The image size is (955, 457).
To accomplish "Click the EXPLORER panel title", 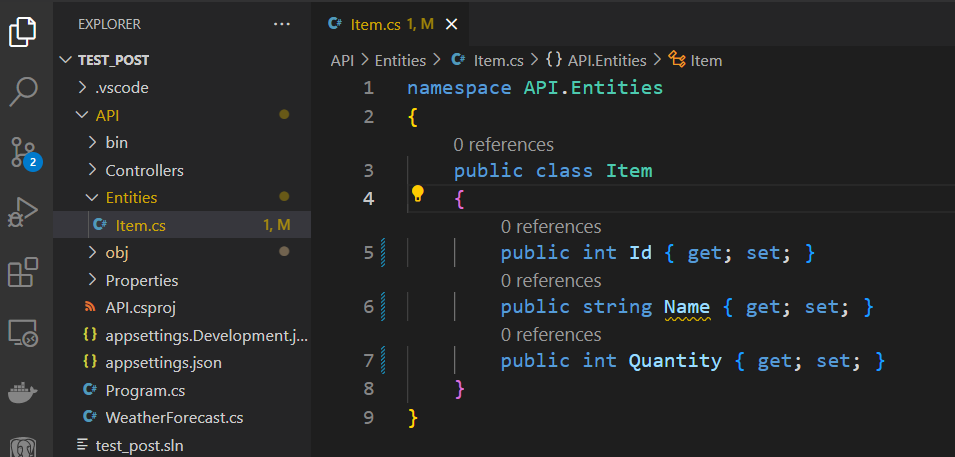I will pos(110,24).
